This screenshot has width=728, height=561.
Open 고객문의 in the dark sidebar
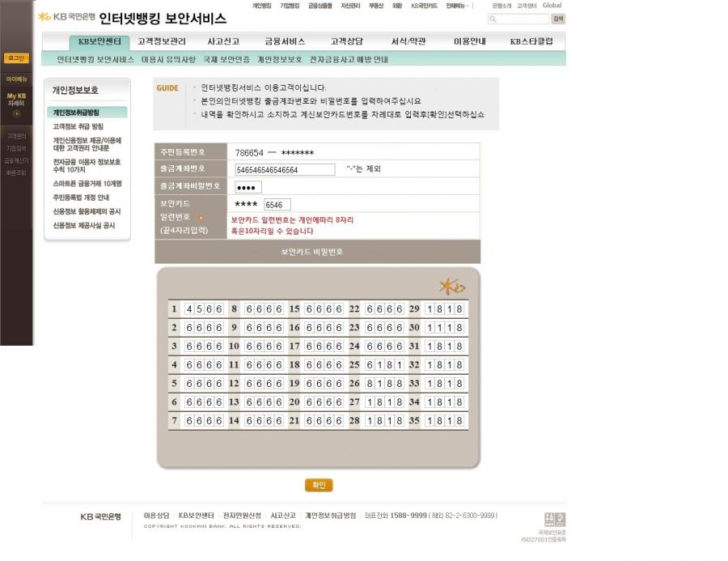pyautogui.click(x=16, y=136)
